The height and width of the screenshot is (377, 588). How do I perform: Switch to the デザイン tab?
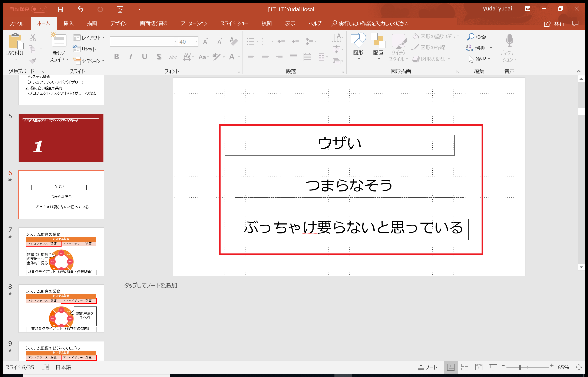pyautogui.click(x=118, y=23)
